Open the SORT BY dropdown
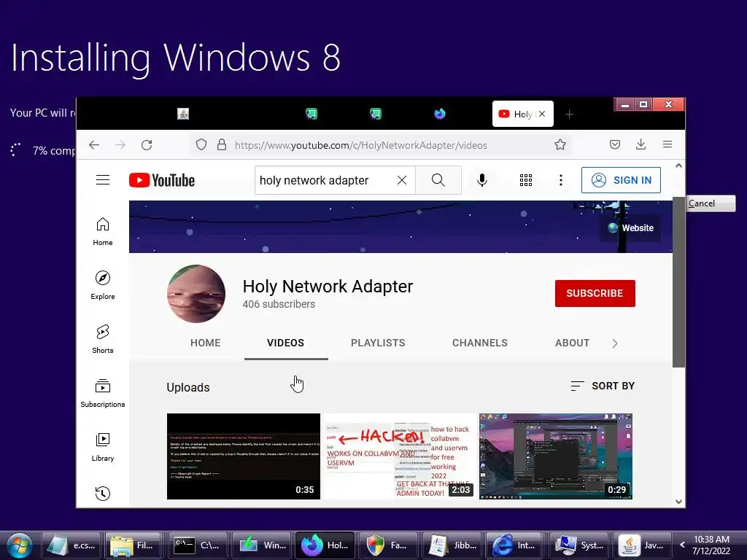 (x=603, y=386)
